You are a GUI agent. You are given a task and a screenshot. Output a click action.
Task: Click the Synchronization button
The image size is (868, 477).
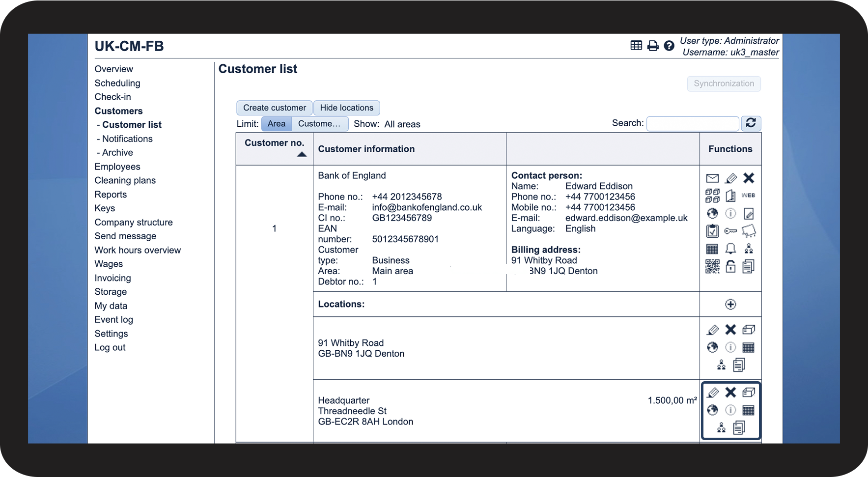724,84
